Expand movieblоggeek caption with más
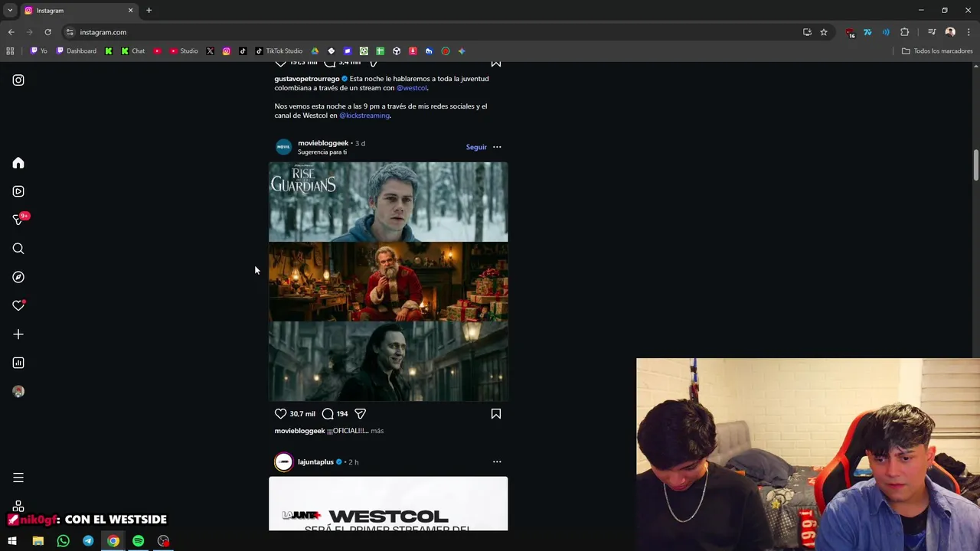Viewport: 980px width, 551px height. pos(377,431)
